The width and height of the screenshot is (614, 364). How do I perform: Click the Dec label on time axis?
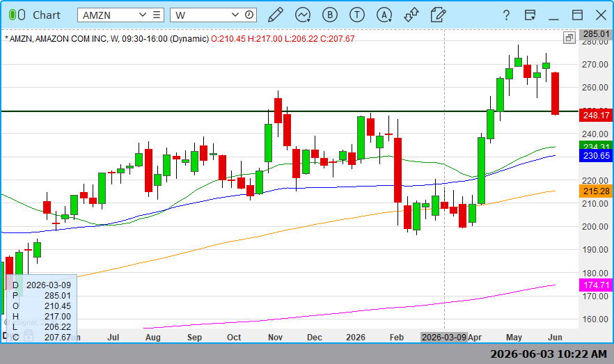click(315, 337)
